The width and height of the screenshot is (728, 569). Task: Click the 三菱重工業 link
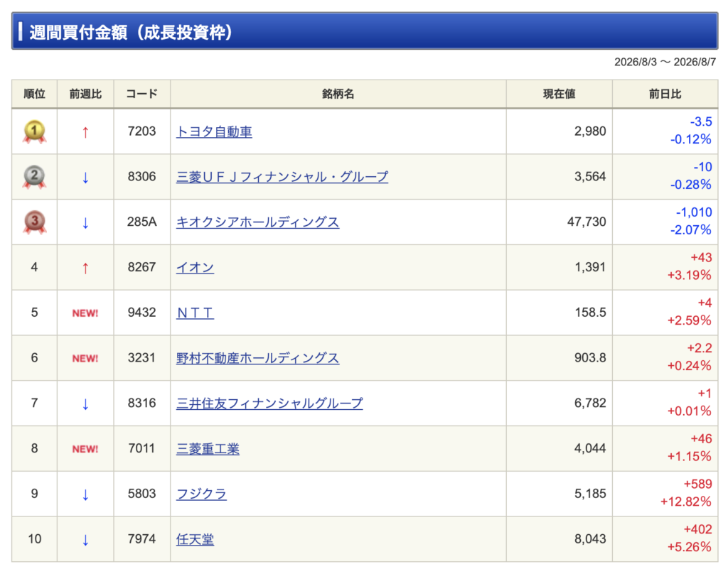[x=208, y=449]
